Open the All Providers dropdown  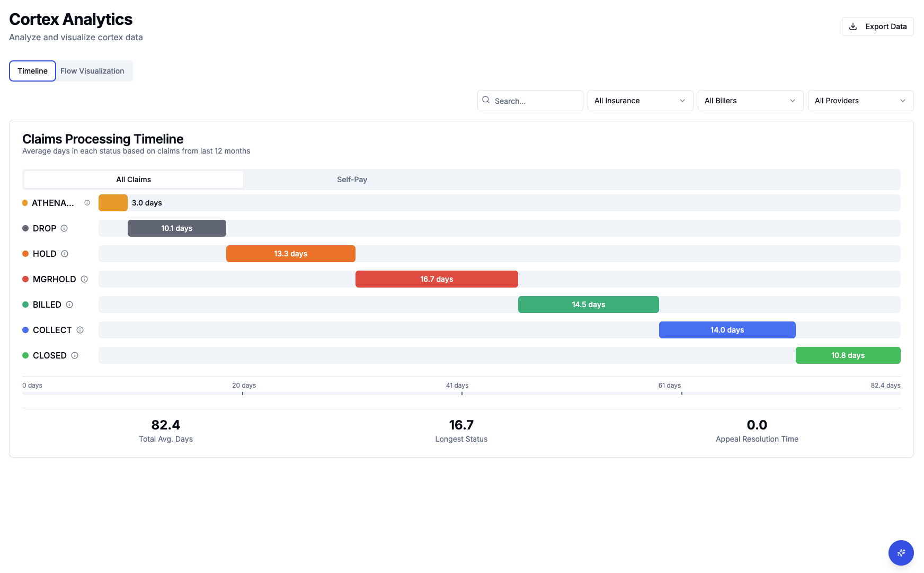(x=860, y=101)
